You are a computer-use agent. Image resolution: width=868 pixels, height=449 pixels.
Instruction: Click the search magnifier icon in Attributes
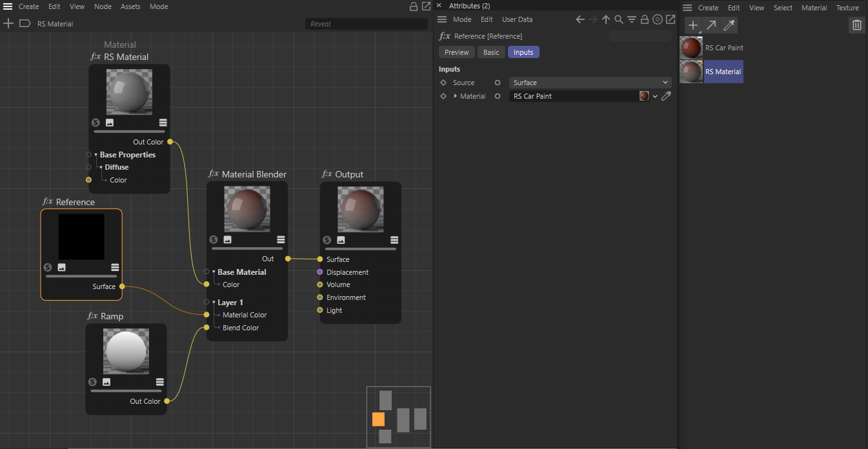(619, 19)
